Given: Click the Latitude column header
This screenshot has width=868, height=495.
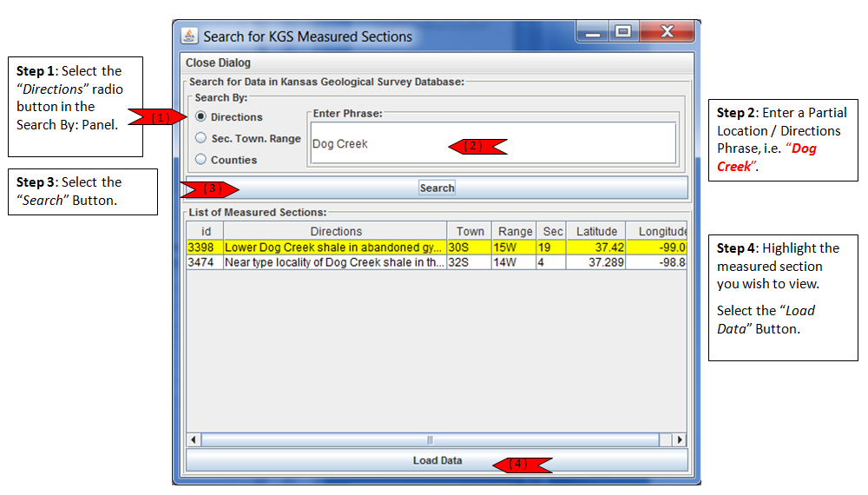Looking at the screenshot, I should pos(596,231).
